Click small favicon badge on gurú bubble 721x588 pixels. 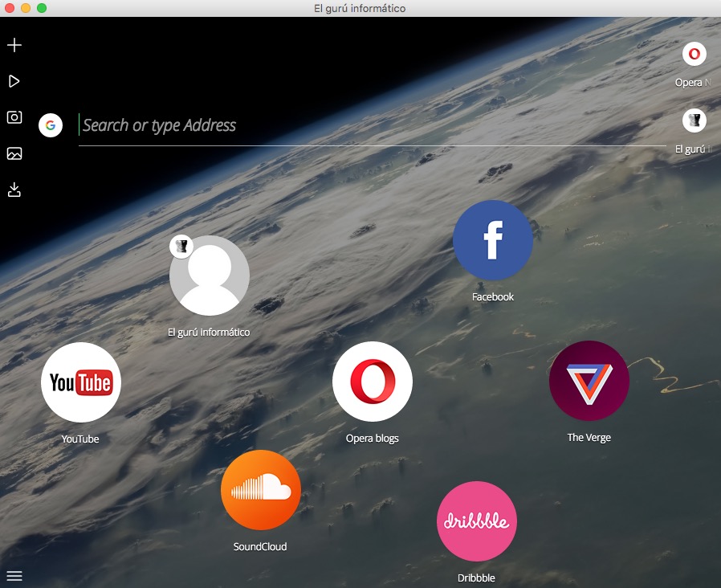coord(181,247)
